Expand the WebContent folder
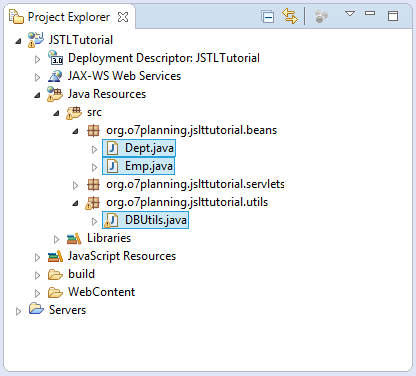 [x=37, y=293]
